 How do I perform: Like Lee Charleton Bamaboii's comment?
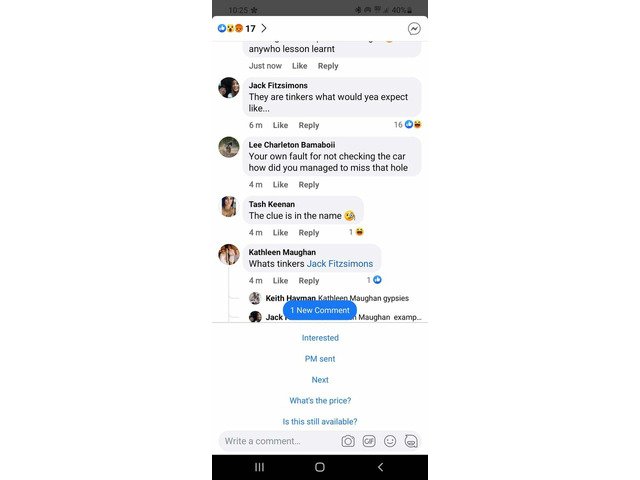click(x=280, y=184)
